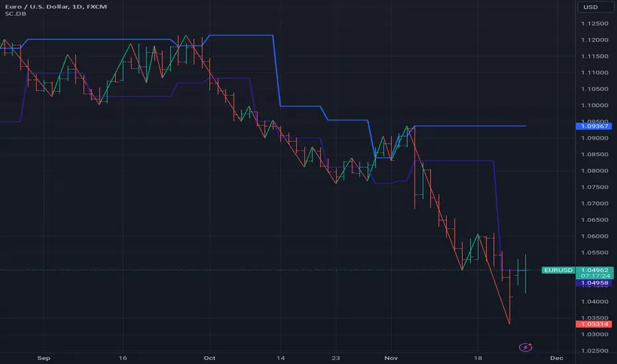Click the 1.10000 price axis value
The image size is (617, 364).
click(594, 105)
